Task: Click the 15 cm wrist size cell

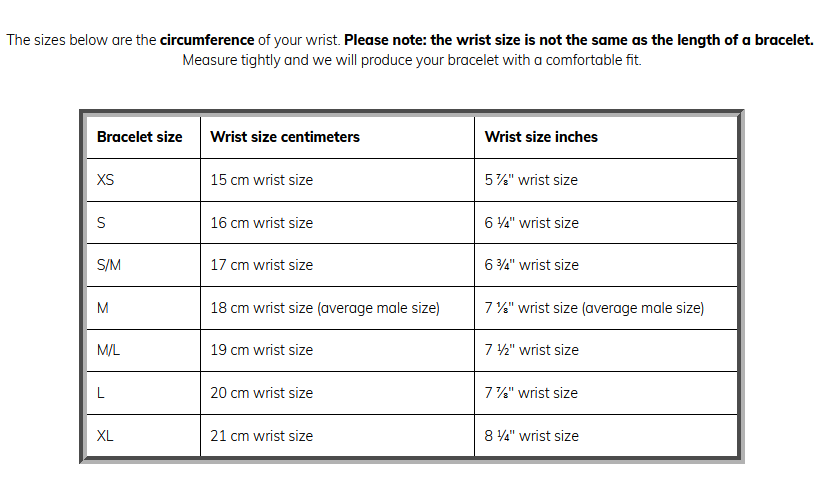Action: tap(261, 181)
